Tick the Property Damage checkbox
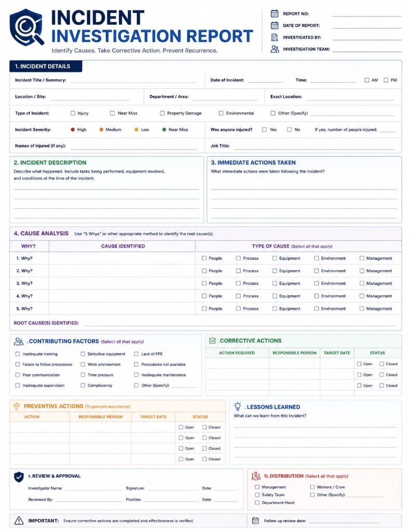 coord(162,113)
